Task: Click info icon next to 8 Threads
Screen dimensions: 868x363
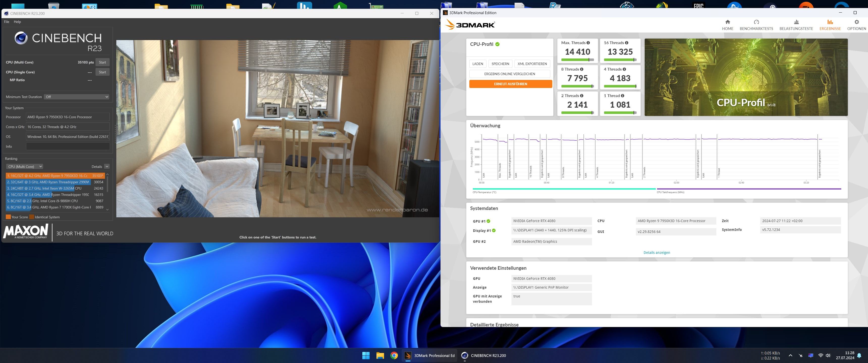Action: point(582,69)
